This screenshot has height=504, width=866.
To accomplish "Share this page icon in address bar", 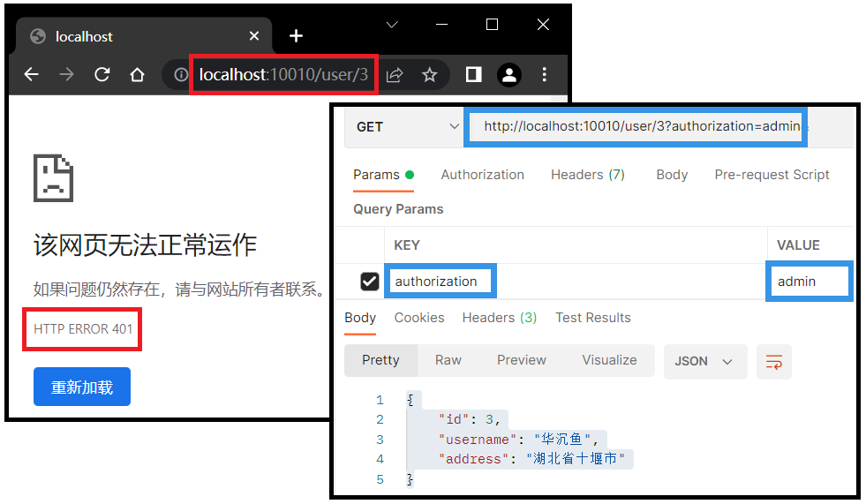I will click(395, 74).
